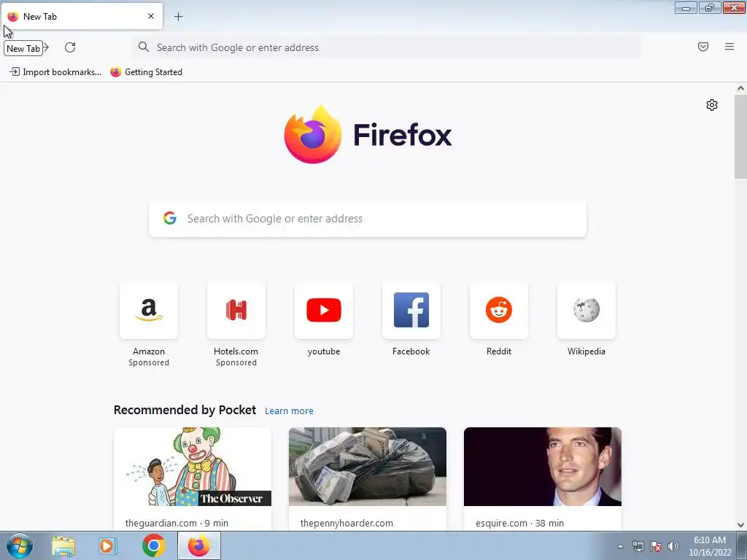Image resolution: width=747 pixels, height=560 pixels.
Task: Minimize the Firefox window
Action: click(x=686, y=7)
